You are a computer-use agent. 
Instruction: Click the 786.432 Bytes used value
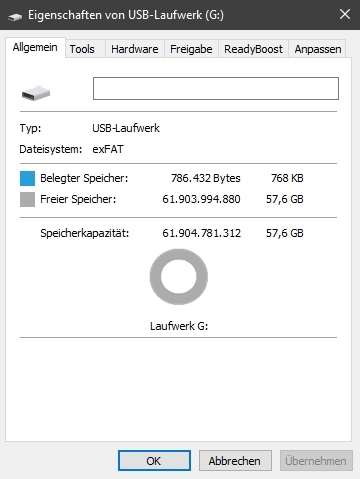coord(206,178)
